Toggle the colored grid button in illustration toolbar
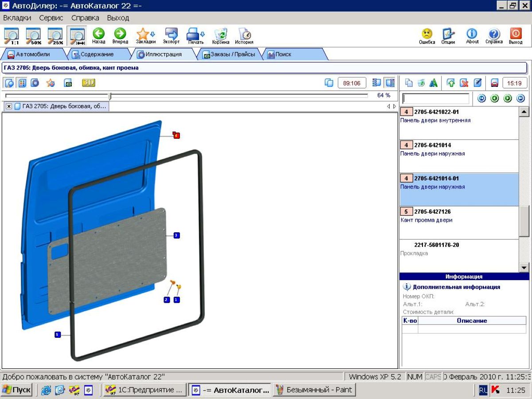532x399 pixels. [22, 83]
